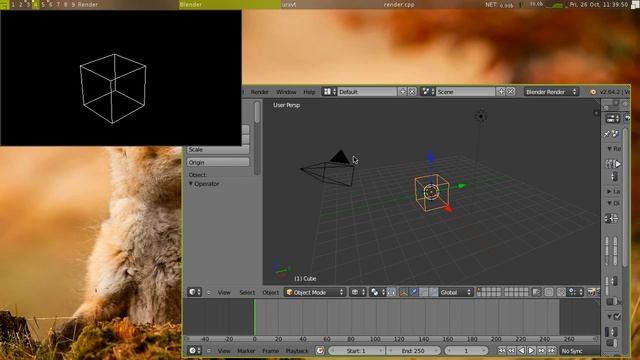The width and height of the screenshot is (640, 360).
Task: Enable the rotate manipulator icon
Action: (423, 292)
